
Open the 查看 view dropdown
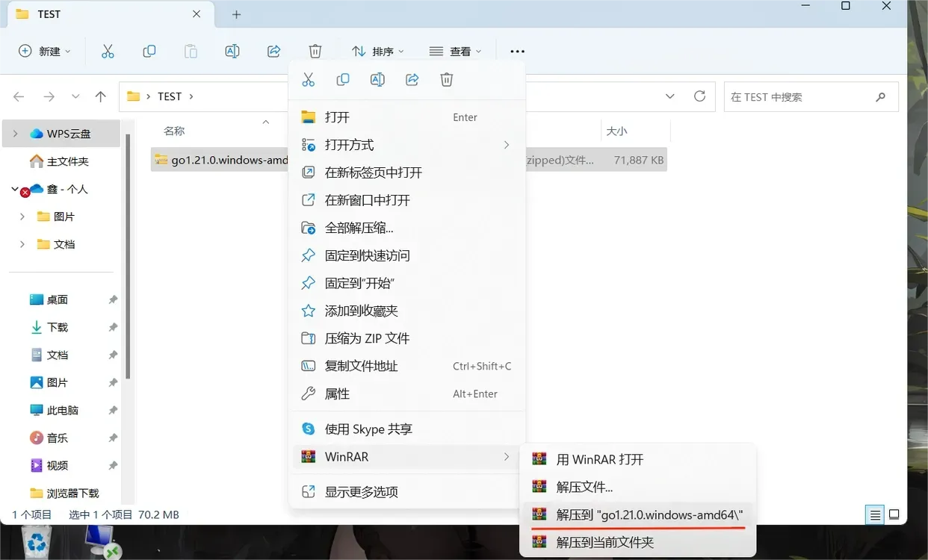tap(455, 52)
